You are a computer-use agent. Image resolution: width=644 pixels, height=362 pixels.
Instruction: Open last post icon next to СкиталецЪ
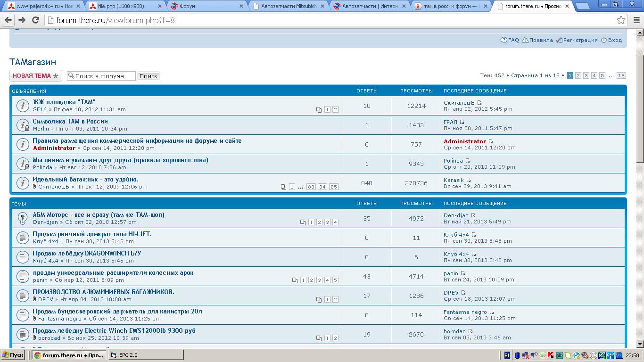tap(479, 103)
